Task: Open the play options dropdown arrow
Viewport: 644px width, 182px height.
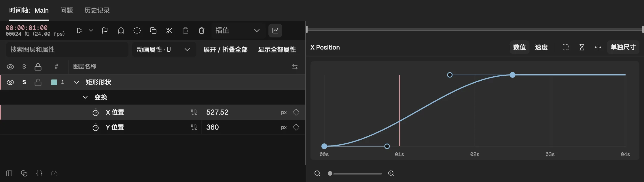Action: tap(91, 31)
